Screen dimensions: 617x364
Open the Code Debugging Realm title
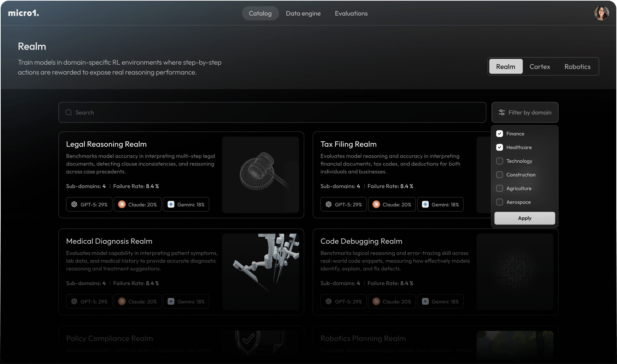click(x=361, y=241)
